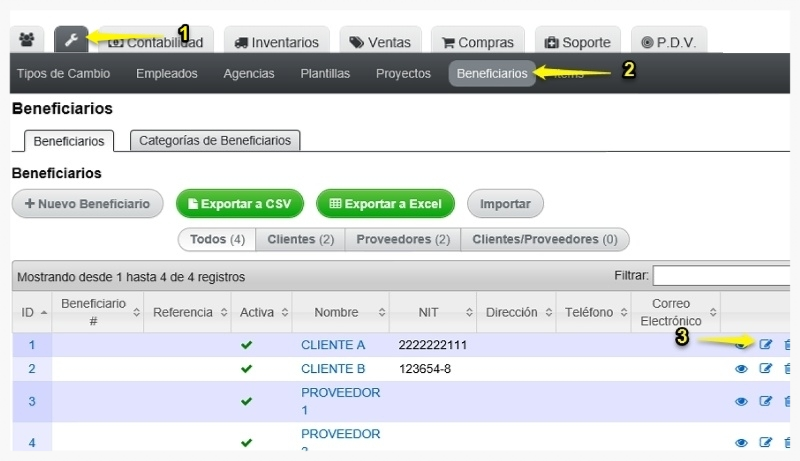Open PROVEEDOR 1 name link
The width and height of the screenshot is (800, 461).
tap(340, 401)
